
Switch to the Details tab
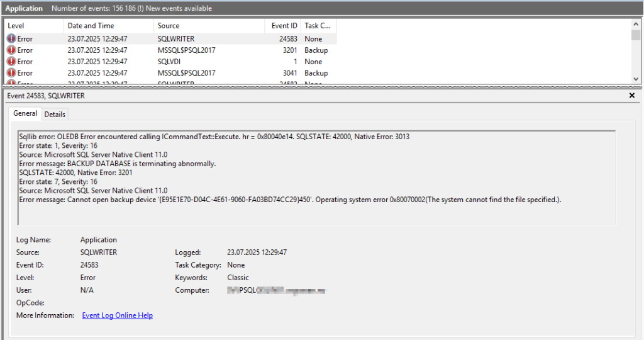click(55, 114)
